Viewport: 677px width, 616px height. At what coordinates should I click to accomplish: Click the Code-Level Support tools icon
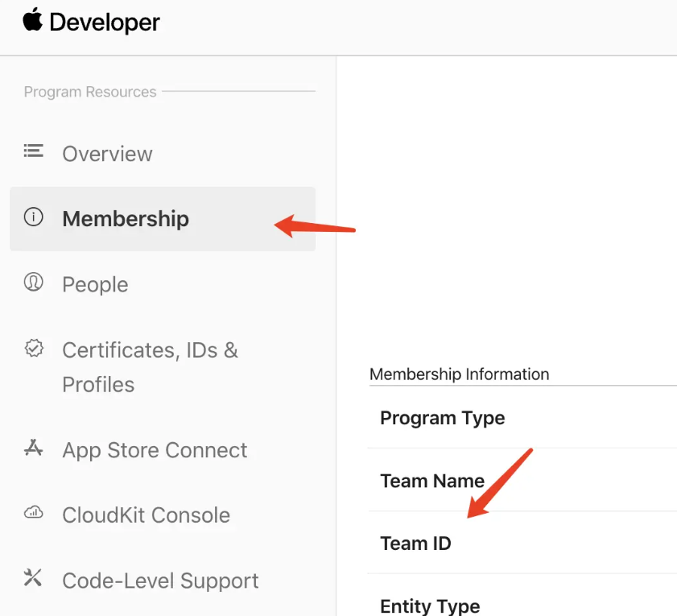tap(33, 577)
